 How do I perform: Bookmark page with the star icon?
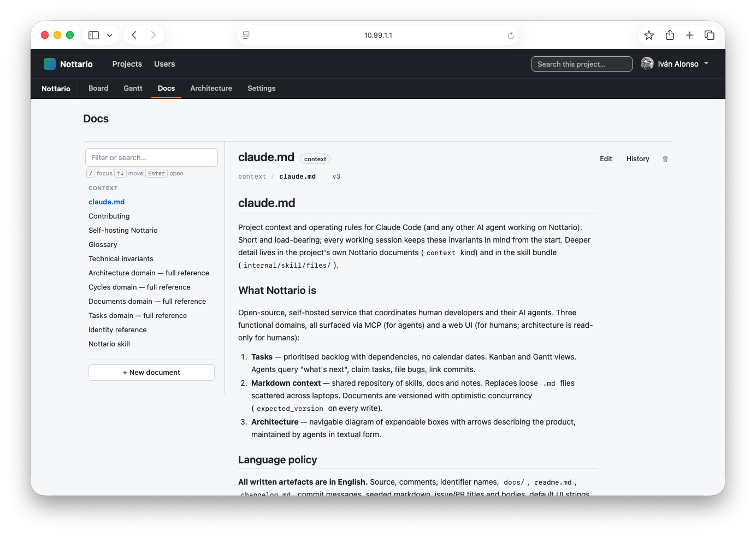coord(649,35)
